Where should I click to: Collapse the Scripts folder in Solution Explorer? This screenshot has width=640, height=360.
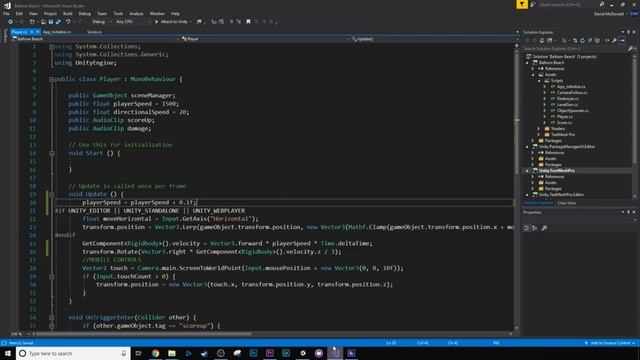coord(539,81)
